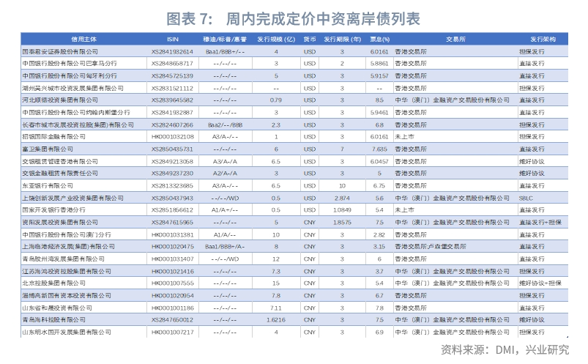Click the rating 'A2/A-/A'

click(x=225, y=174)
